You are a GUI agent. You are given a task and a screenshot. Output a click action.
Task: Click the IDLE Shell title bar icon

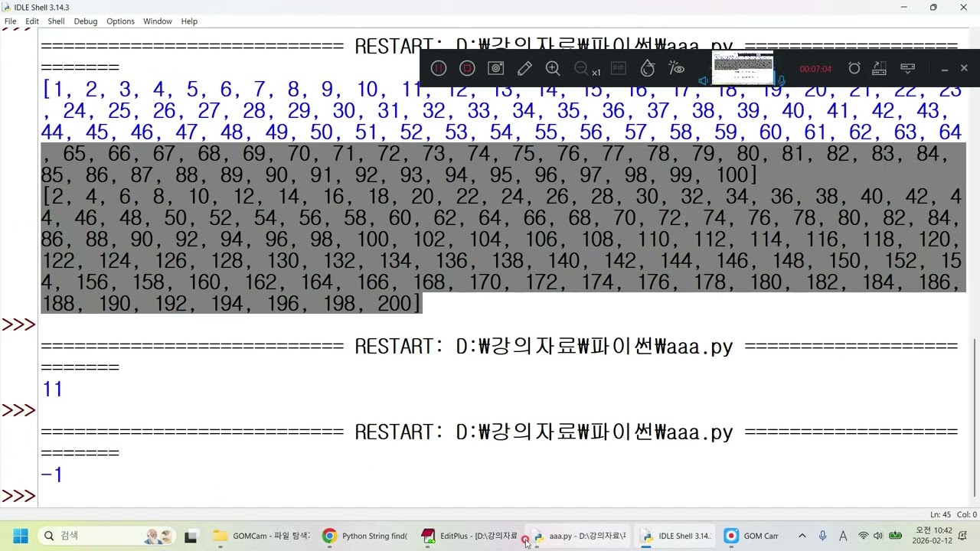point(7,7)
